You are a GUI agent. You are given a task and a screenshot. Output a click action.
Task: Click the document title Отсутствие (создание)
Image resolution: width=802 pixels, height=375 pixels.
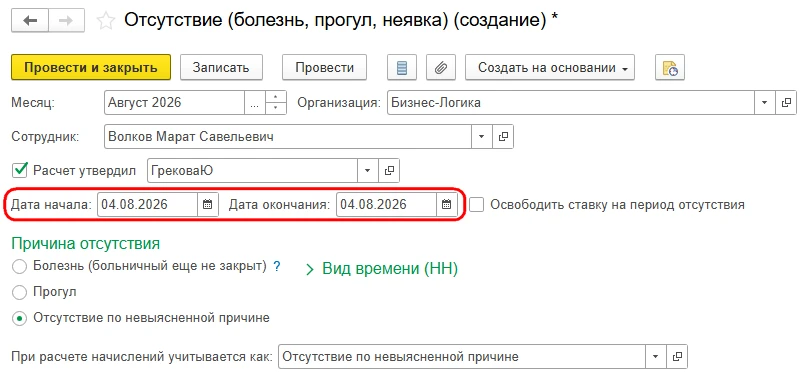341,20
